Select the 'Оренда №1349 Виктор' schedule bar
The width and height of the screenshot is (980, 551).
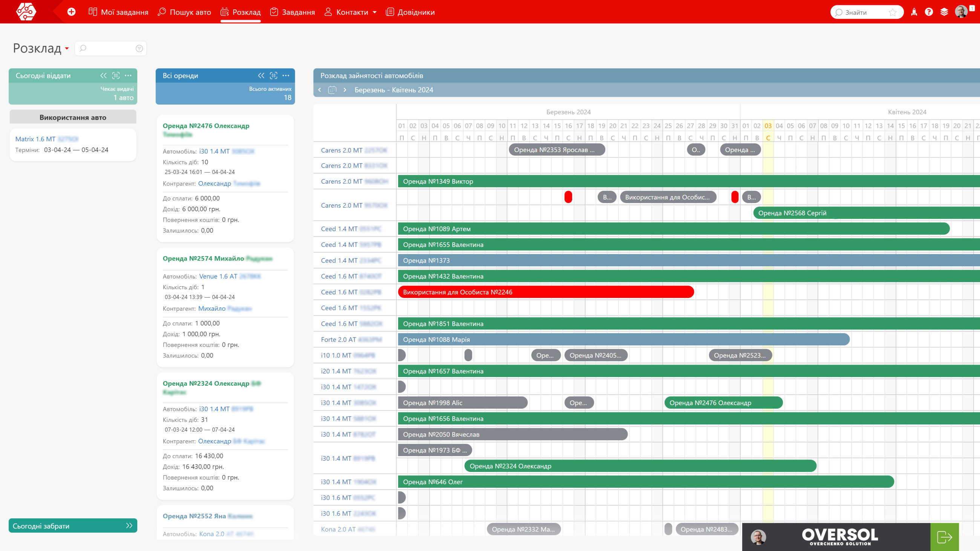689,182
